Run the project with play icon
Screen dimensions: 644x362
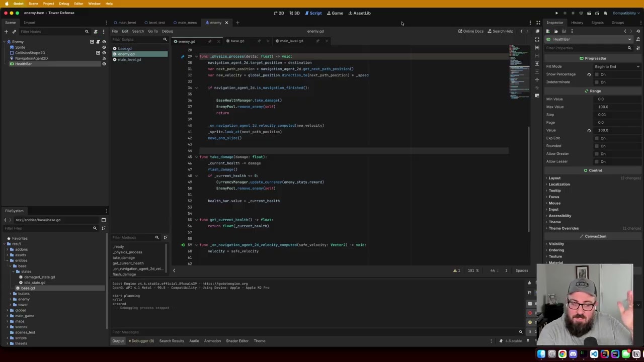click(x=556, y=13)
